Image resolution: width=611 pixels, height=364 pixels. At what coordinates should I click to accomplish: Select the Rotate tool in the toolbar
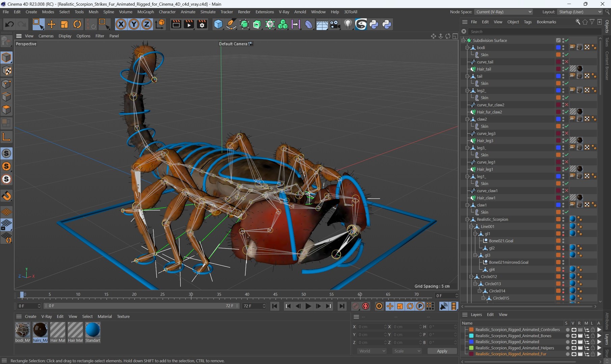coord(77,24)
